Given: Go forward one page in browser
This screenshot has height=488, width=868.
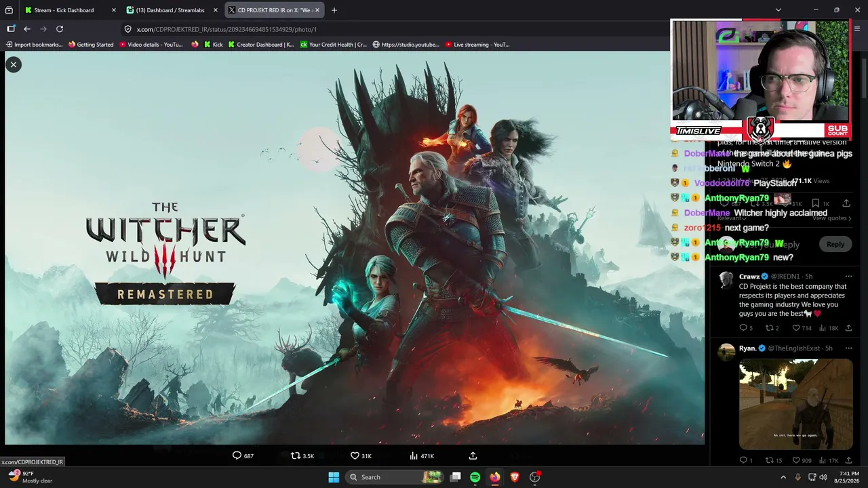Looking at the screenshot, I should tap(43, 29).
